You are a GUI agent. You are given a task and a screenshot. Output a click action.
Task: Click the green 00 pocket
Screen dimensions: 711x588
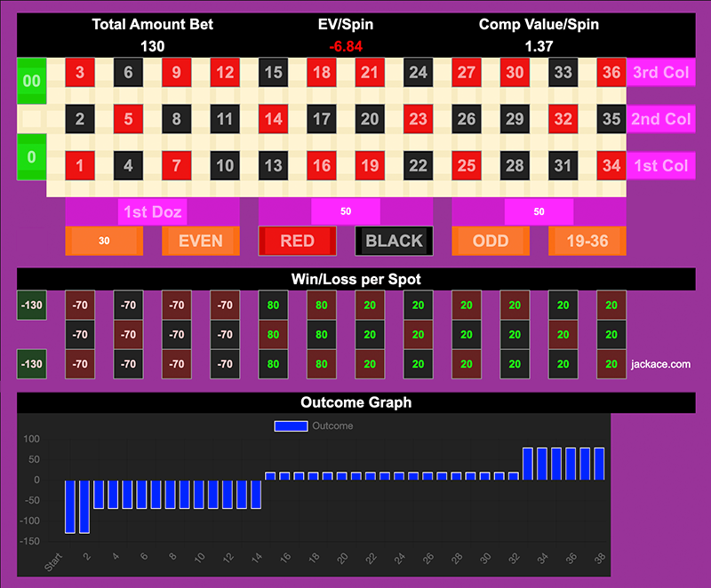click(x=31, y=80)
